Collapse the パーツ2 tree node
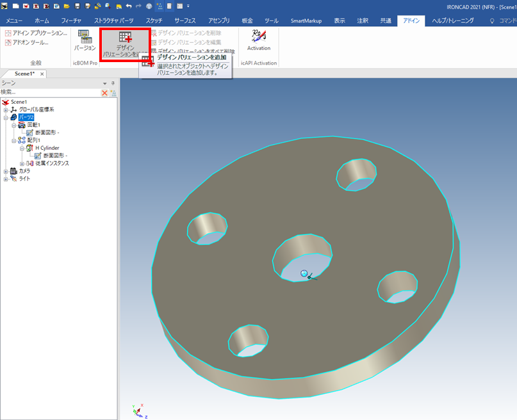The width and height of the screenshot is (517, 420). (6, 118)
